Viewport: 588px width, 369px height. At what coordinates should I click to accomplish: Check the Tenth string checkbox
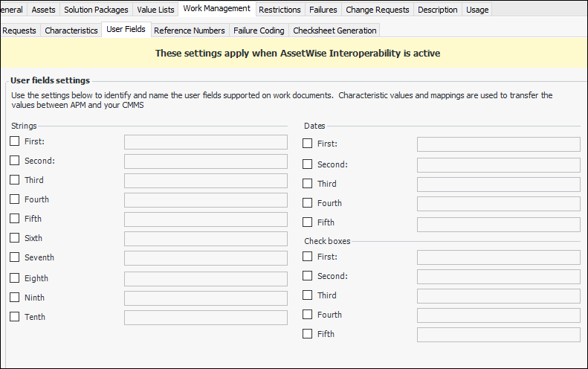[15, 317]
